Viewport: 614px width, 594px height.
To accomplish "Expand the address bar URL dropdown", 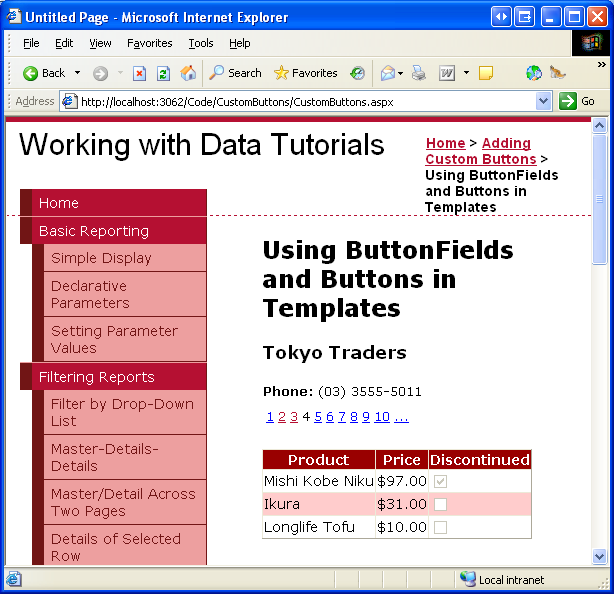I will point(543,101).
